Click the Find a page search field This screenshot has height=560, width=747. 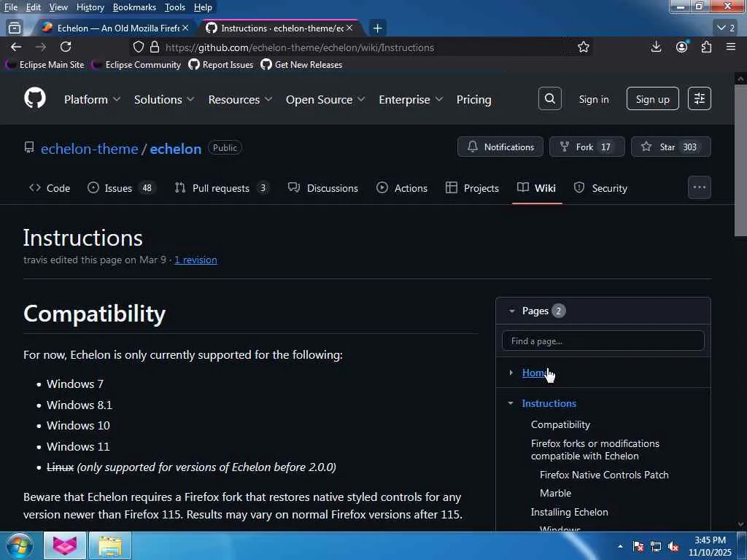pyautogui.click(x=603, y=341)
